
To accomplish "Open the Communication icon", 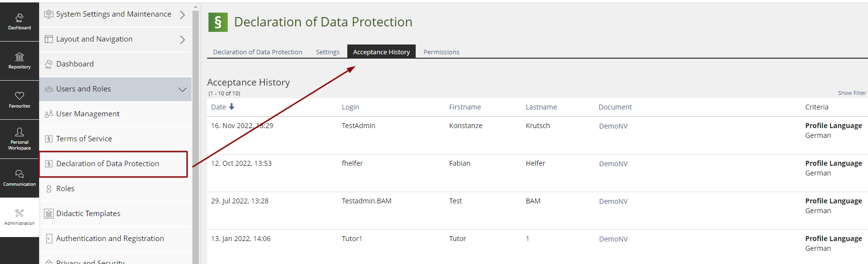I will click(20, 177).
